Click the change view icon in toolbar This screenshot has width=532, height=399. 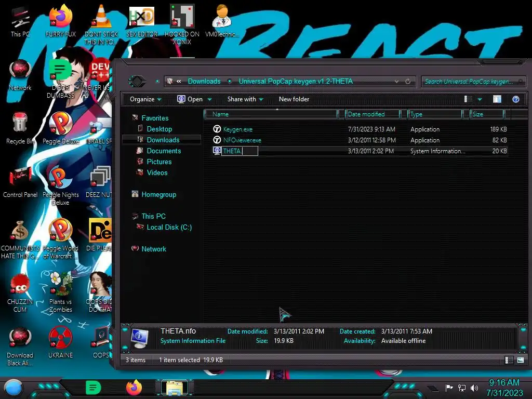(468, 99)
